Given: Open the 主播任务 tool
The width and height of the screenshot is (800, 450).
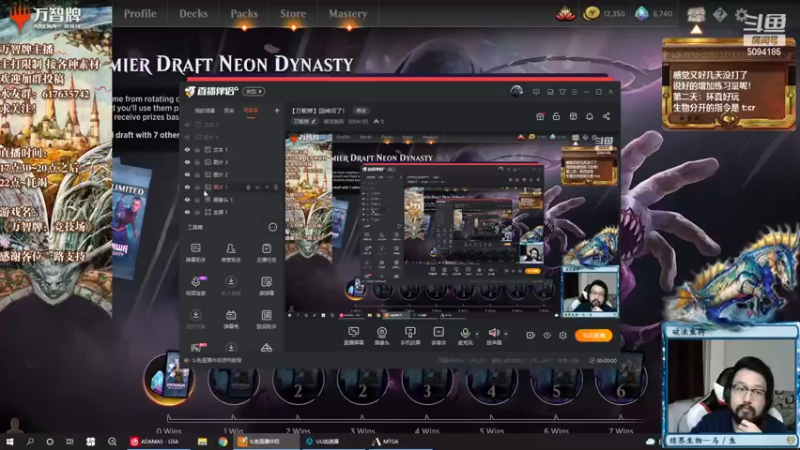Looking at the screenshot, I should coord(266,253).
